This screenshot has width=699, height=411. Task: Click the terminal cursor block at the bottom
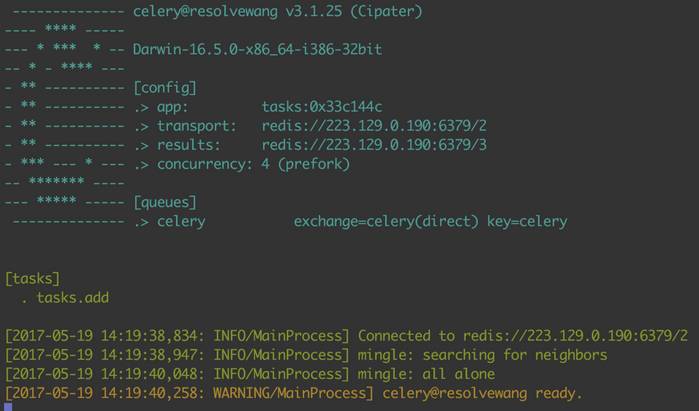(x=10, y=406)
